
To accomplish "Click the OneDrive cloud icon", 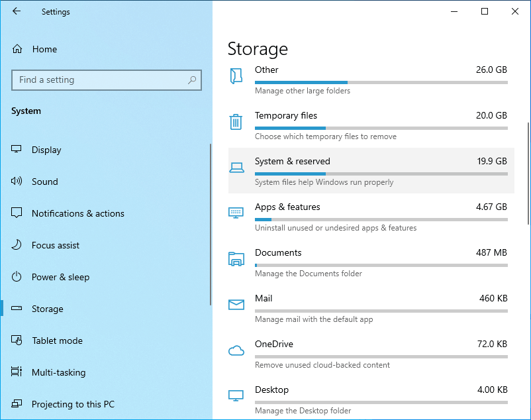I will (x=236, y=350).
